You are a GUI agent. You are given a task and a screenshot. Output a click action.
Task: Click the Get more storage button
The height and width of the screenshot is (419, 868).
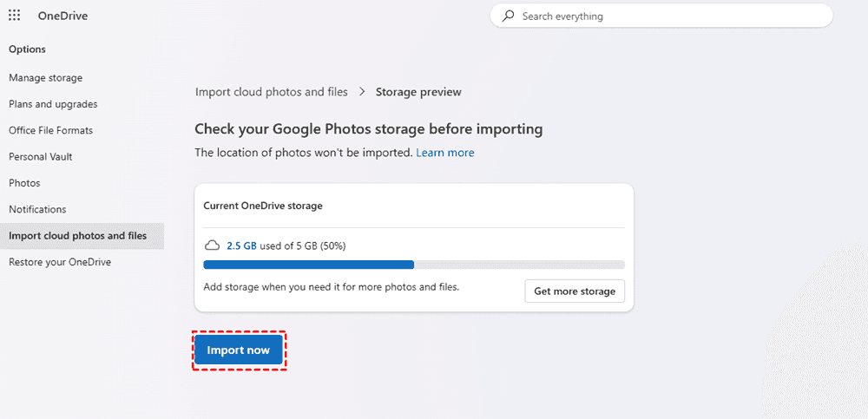574,291
